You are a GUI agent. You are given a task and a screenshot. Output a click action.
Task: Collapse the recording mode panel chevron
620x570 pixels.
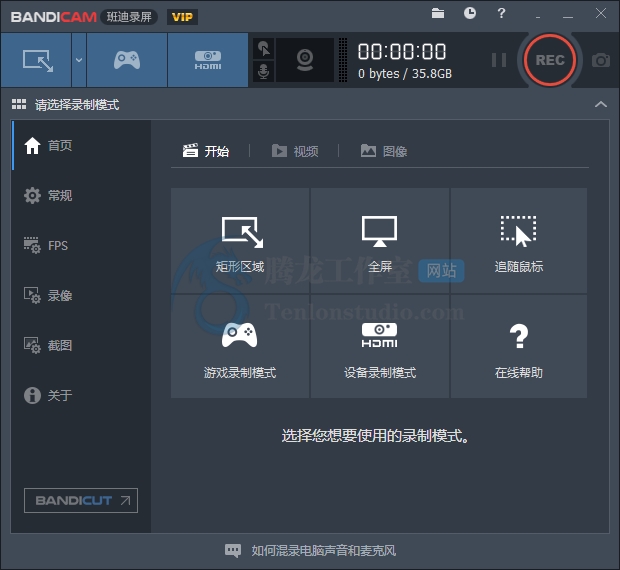click(601, 104)
